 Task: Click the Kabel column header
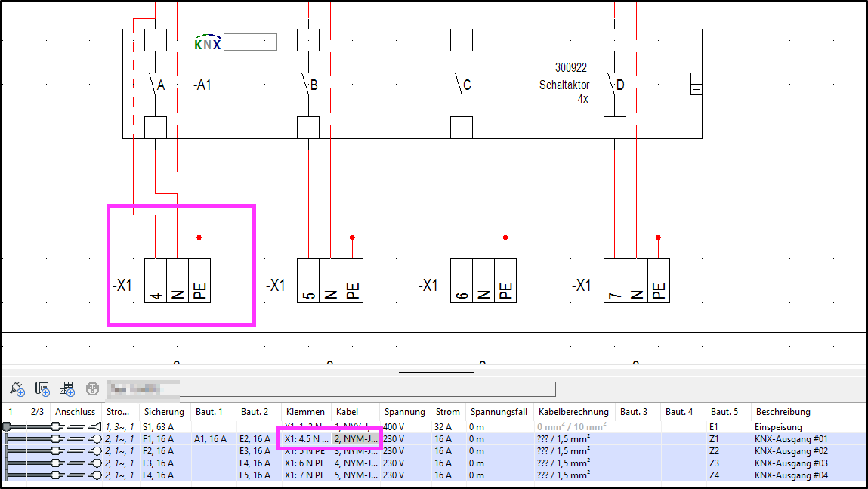355,411
